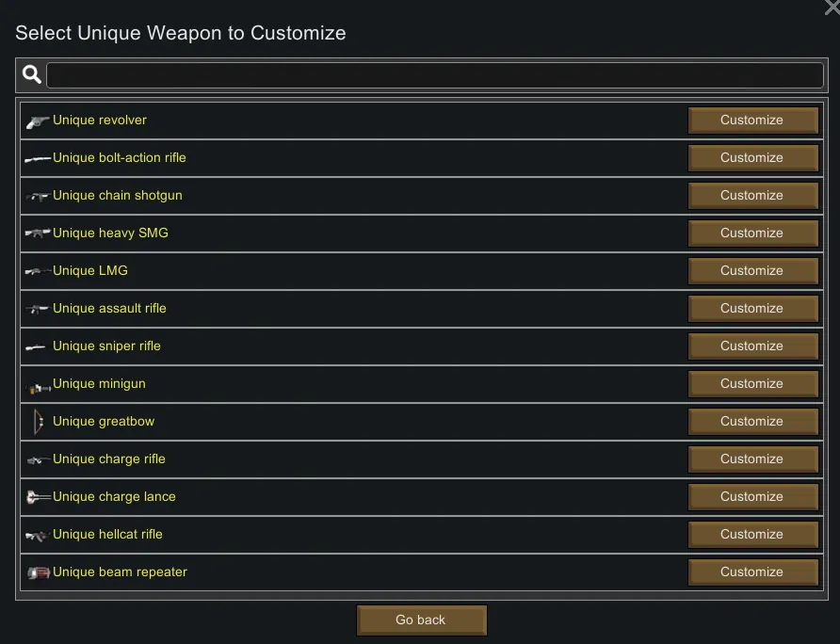Click the minigun weapon icon

pyautogui.click(x=38, y=385)
